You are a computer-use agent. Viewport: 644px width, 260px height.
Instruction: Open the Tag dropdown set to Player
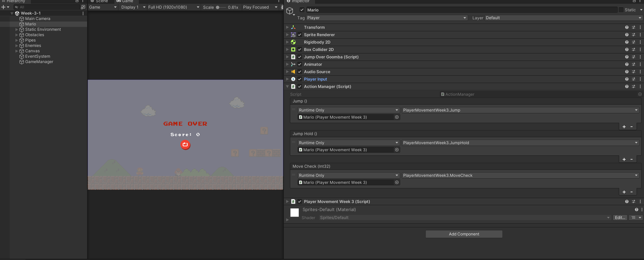pyautogui.click(x=387, y=18)
